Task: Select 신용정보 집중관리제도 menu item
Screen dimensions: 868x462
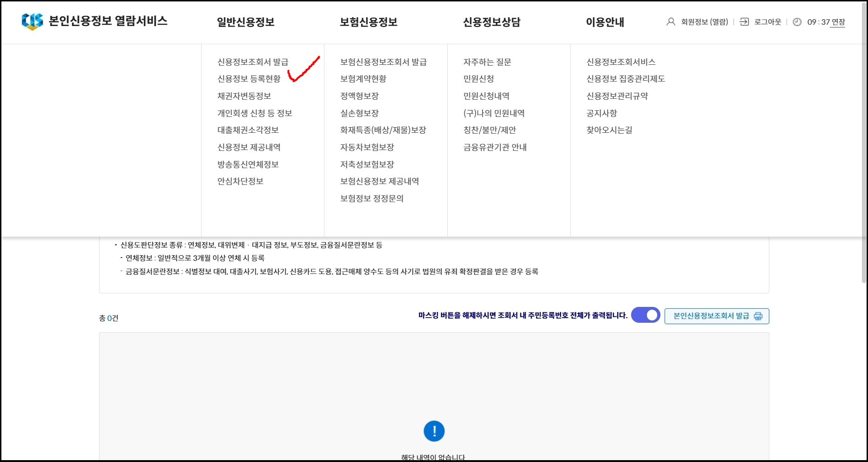Action: [x=626, y=79]
